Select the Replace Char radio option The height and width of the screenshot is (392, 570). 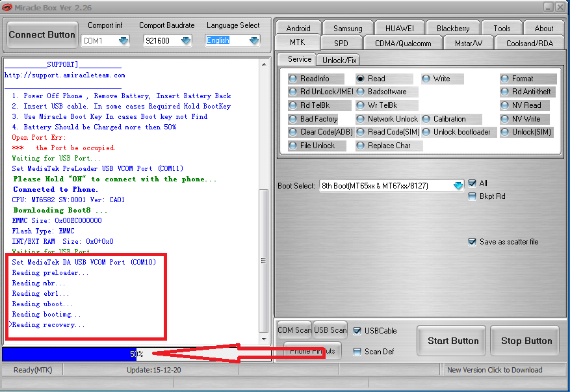pos(389,146)
